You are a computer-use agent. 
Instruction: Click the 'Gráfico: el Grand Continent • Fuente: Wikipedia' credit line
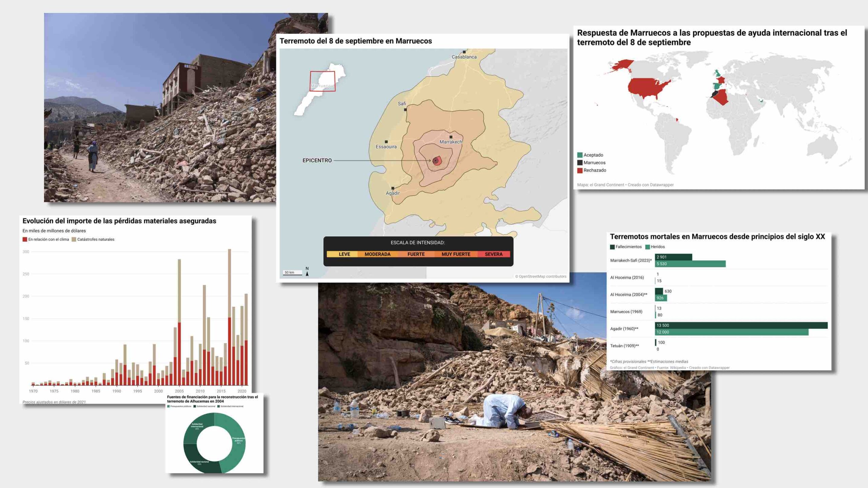tap(670, 368)
